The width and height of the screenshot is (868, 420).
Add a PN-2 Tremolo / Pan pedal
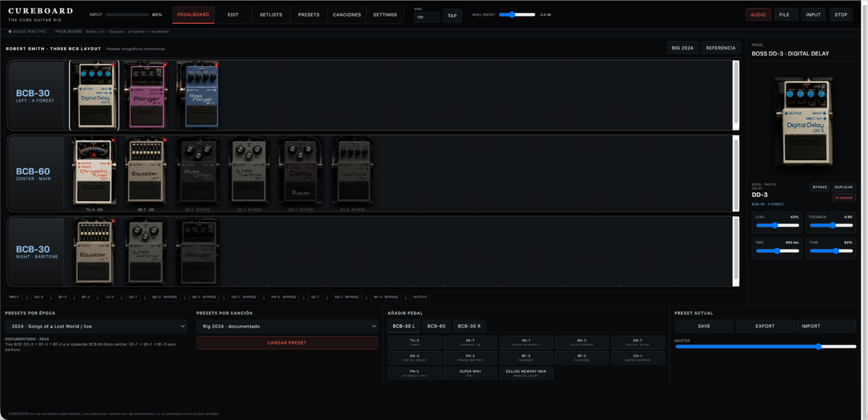click(x=414, y=373)
